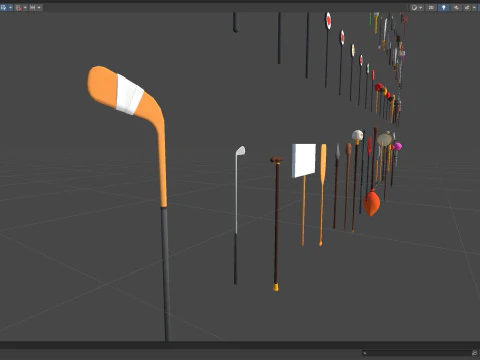The height and width of the screenshot is (360, 480).
Task: Adjust the slider in the bottom bar
Action: click(417, 353)
